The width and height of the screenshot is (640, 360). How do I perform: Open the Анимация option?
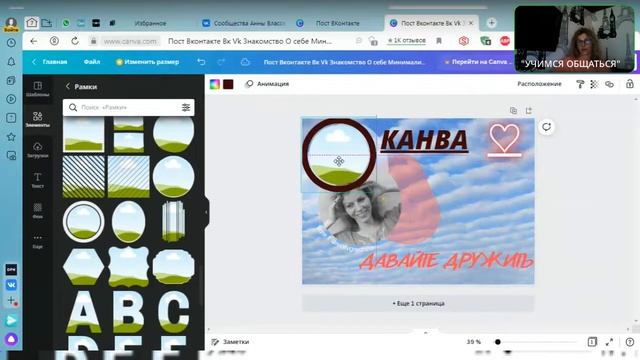267,84
